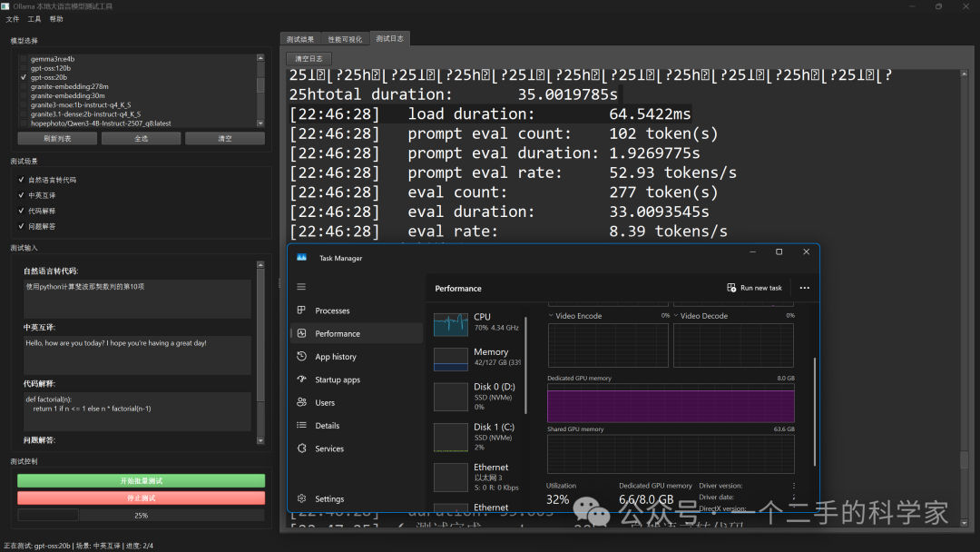Open the three-dot more options menu
The width and height of the screenshot is (980, 552).
point(804,288)
